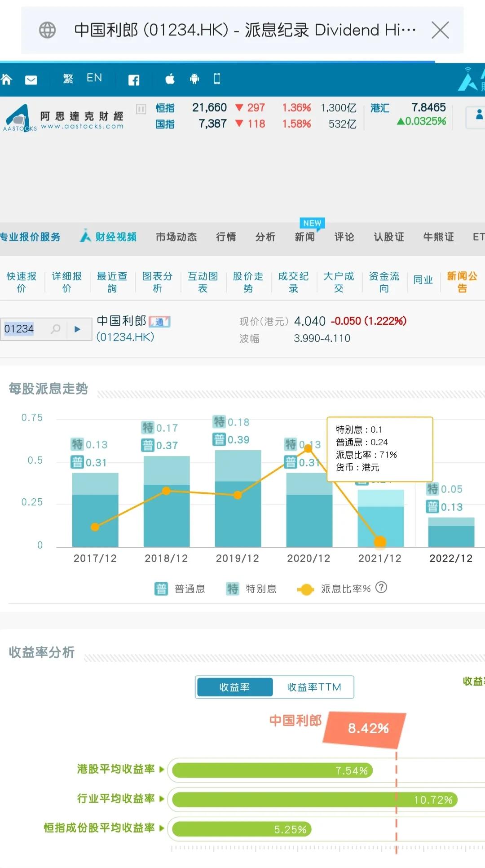The height and width of the screenshot is (868, 485).
Task: Expand the 恒指成份股平均收益率 arrow
Action: (162, 828)
